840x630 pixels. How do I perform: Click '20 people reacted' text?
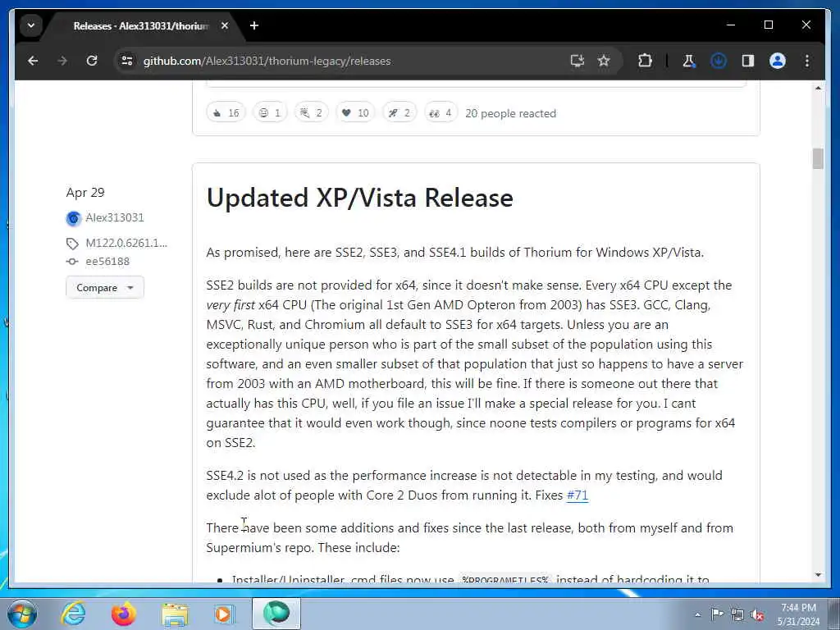(x=510, y=113)
